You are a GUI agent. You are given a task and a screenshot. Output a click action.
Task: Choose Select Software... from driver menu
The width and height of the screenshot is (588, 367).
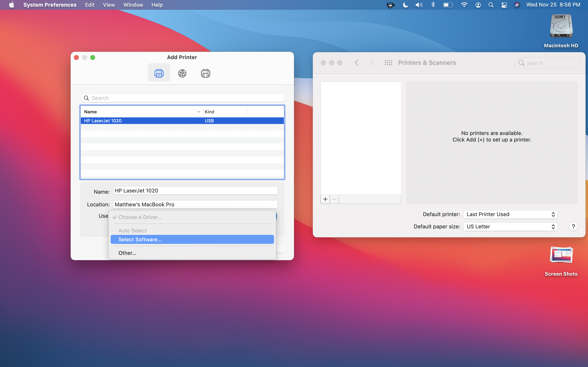(192, 240)
